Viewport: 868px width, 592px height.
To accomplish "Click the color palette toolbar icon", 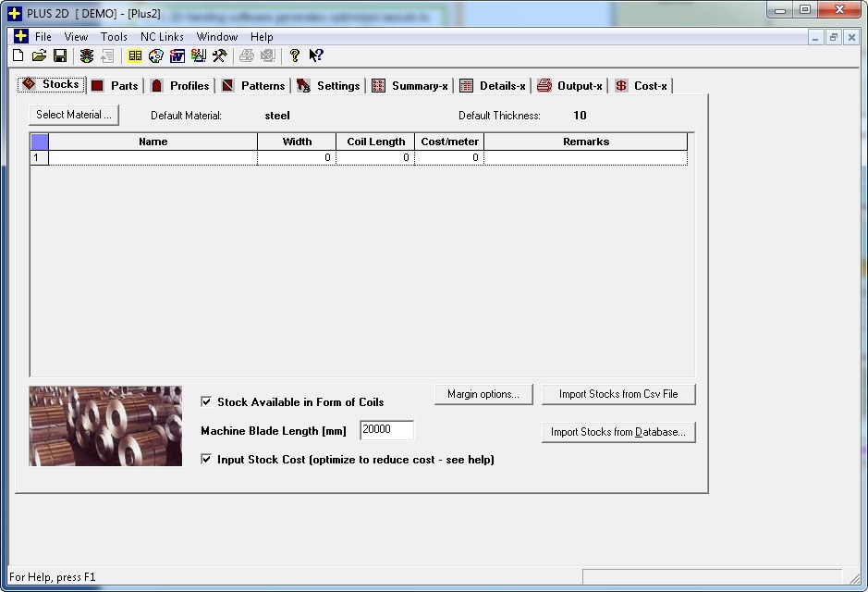I will (156, 55).
